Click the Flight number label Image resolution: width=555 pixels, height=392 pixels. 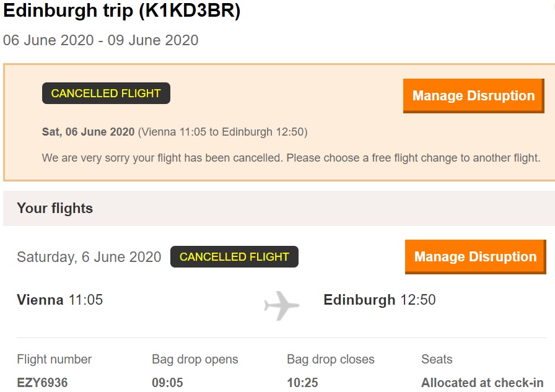pyautogui.click(x=55, y=359)
